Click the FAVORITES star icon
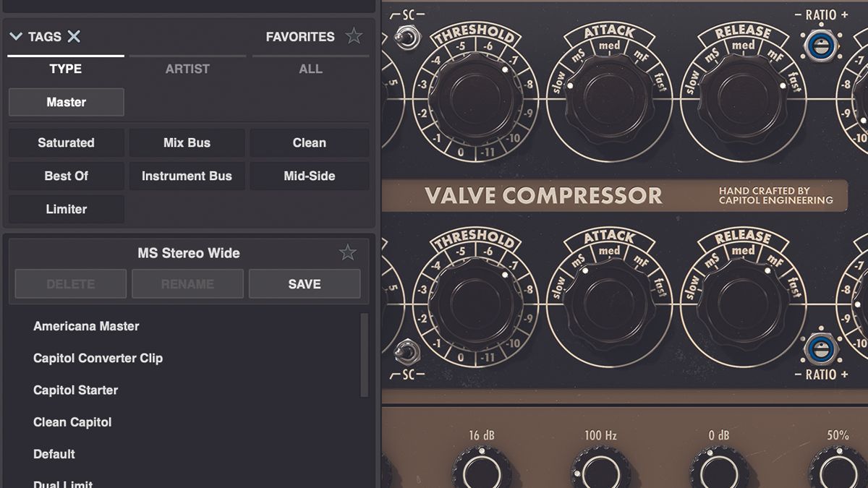Image resolution: width=868 pixels, height=488 pixels. [354, 35]
